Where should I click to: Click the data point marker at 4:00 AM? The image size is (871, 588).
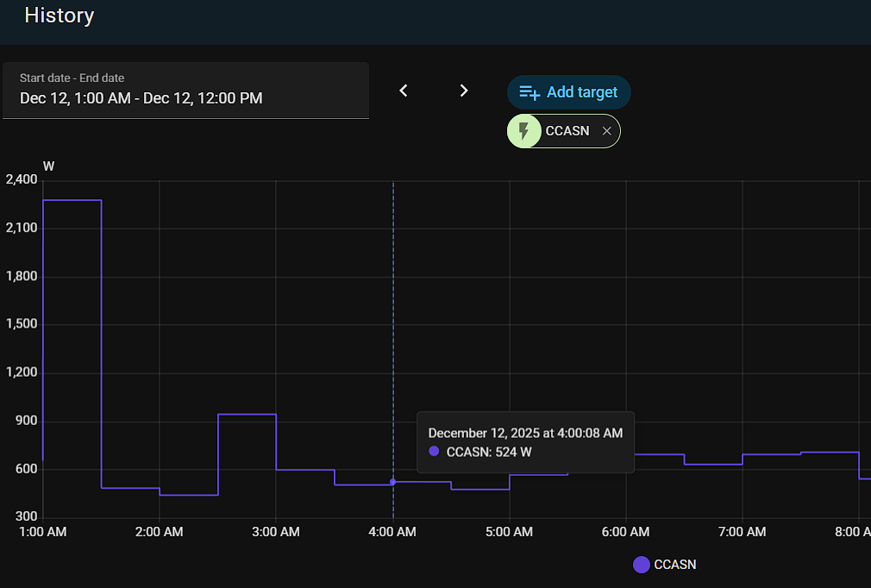click(x=393, y=482)
